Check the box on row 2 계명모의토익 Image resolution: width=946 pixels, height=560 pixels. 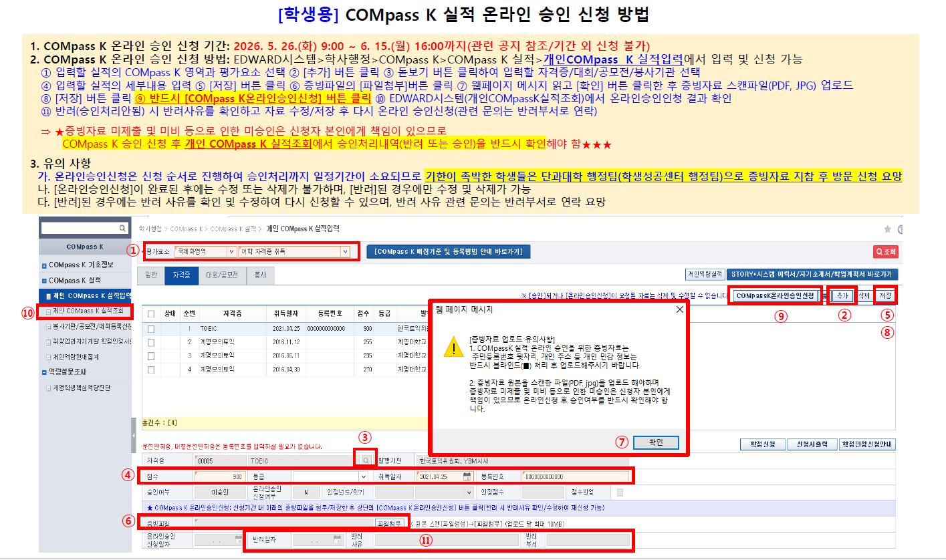[151, 341]
